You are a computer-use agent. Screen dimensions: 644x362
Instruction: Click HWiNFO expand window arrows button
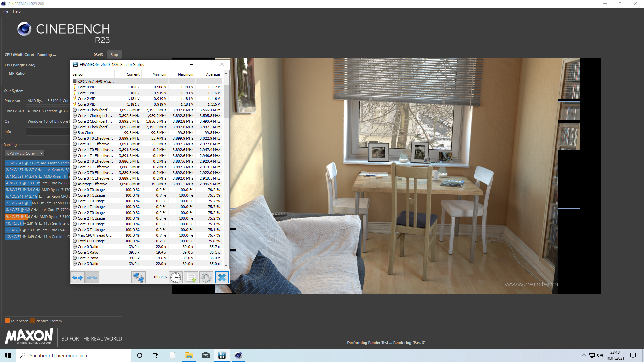77,278
